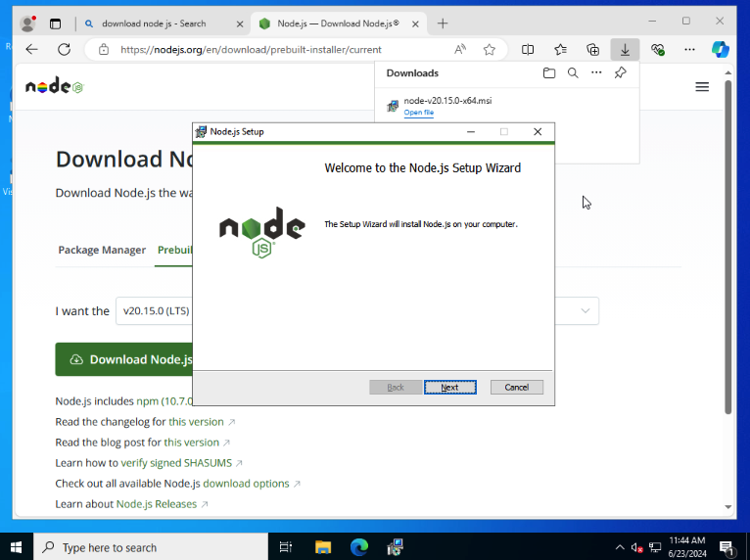Refresh the current page
The image size is (750, 560).
click(x=64, y=49)
